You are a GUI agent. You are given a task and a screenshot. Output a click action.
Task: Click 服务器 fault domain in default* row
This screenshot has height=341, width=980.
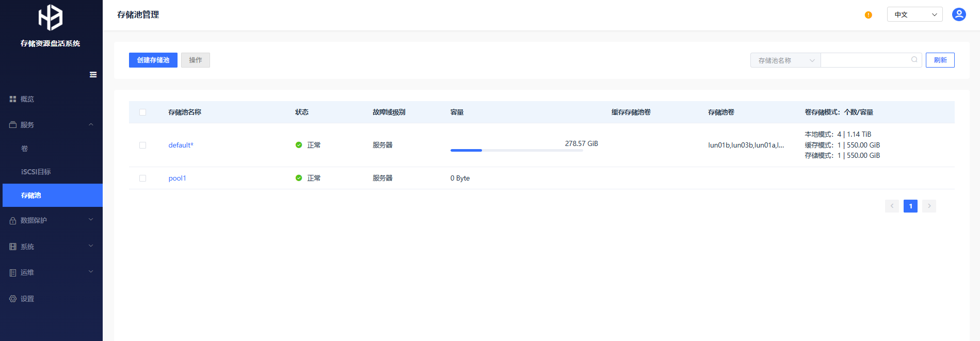pyautogui.click(x=383, y=145)
